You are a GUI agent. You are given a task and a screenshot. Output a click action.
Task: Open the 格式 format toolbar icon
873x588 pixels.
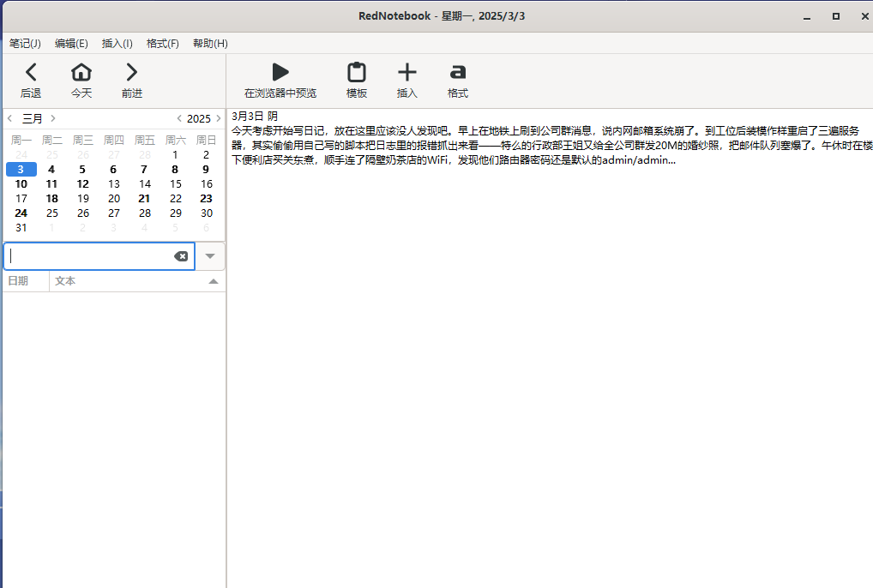(458, 72)
